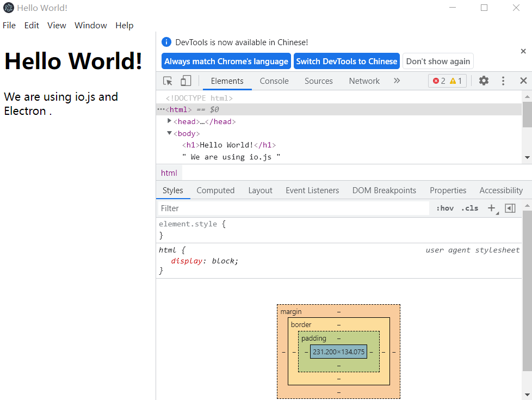Select the Styles sub-tab

click(172, 190)
